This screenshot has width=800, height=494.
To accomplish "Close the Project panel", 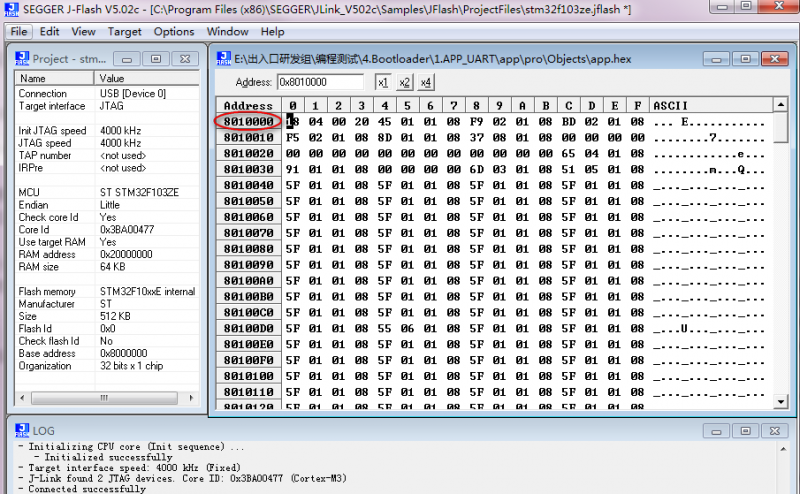I will (x=185, y=59).
